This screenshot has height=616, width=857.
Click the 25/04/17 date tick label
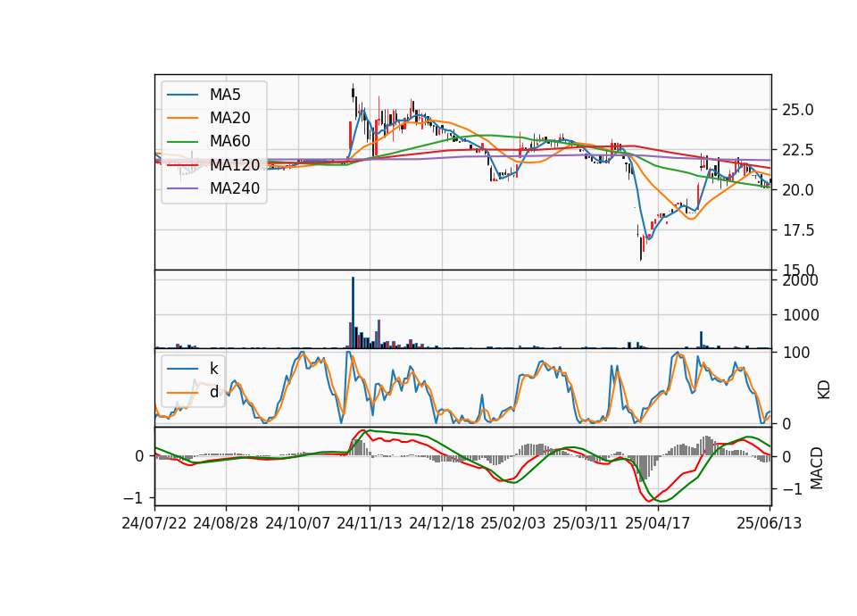pos(658,523)
